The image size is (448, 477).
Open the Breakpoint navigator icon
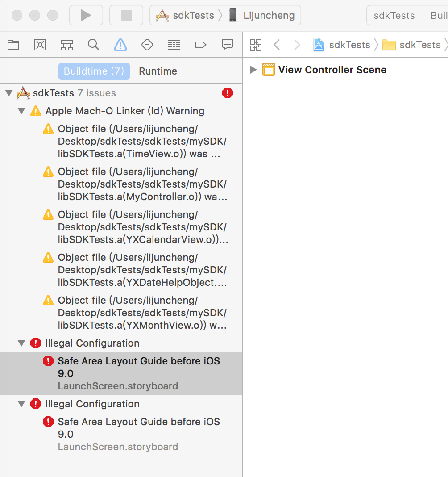(x=201, y=45)
